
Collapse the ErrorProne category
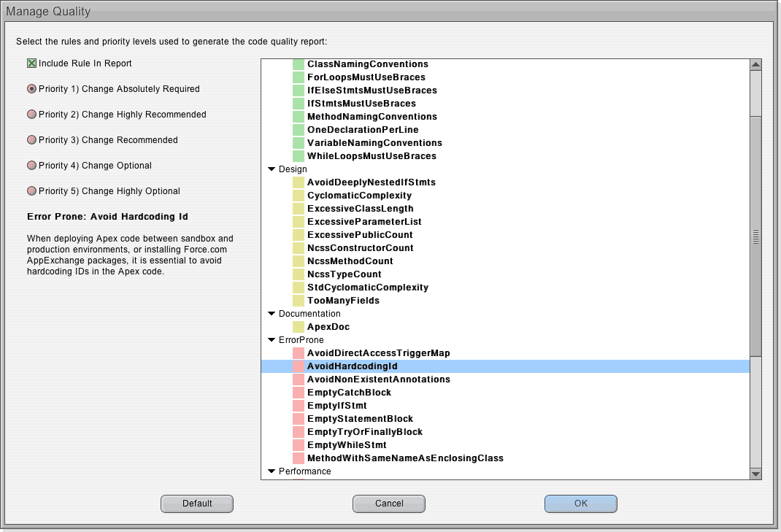pyautogui.click(x=272, y=340)
